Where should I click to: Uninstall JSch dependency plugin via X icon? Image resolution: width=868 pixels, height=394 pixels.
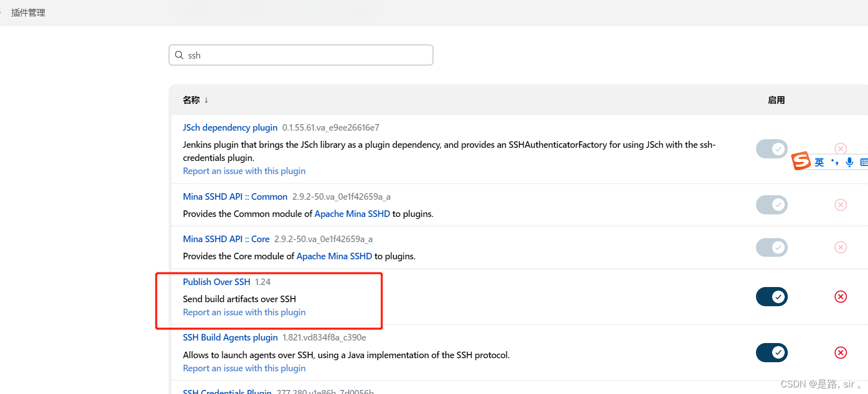point(841,149)
